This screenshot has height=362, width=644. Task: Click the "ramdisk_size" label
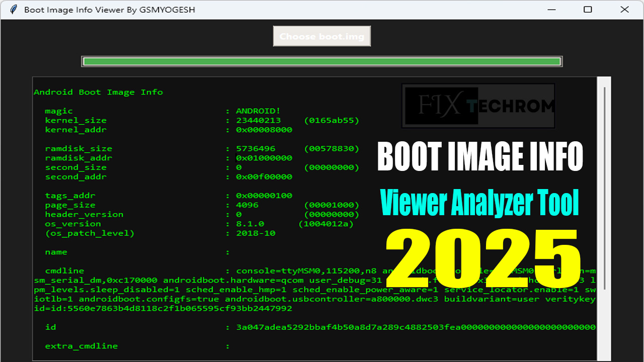[78, 149]
